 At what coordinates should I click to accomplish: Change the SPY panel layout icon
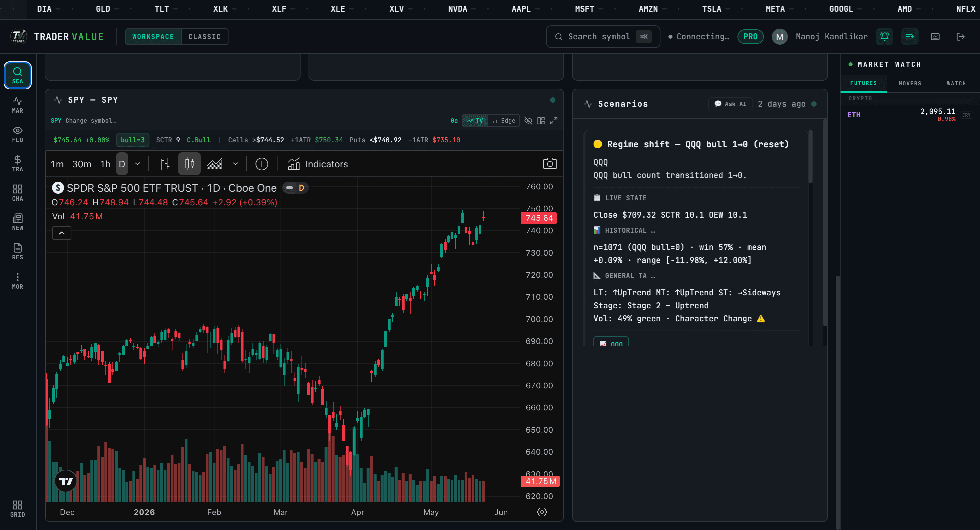pos(541,121)
